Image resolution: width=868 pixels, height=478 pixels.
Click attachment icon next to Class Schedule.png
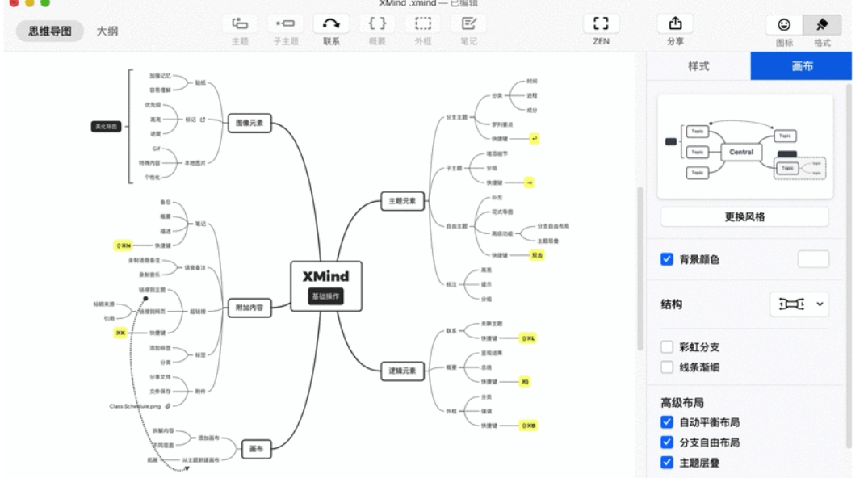tap(168, 406)
